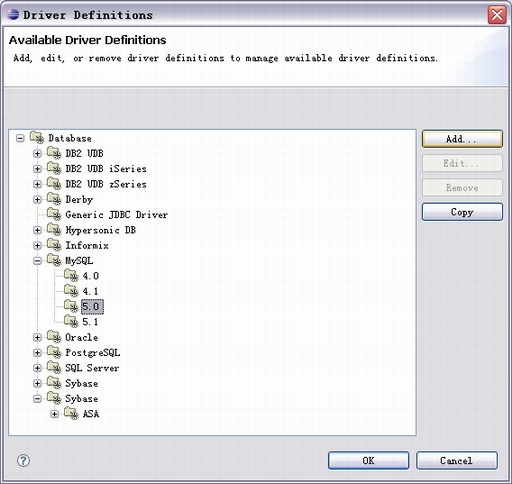This screenshot has height=484, width=512.
Task: Collapse the MySQL node
Action: [x=37, y=261]
